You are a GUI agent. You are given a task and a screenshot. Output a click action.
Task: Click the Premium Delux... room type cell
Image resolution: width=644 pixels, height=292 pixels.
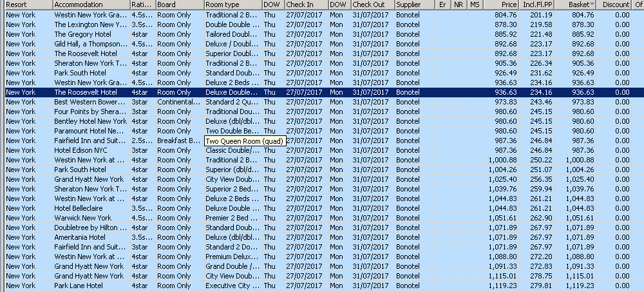(233, 256)
